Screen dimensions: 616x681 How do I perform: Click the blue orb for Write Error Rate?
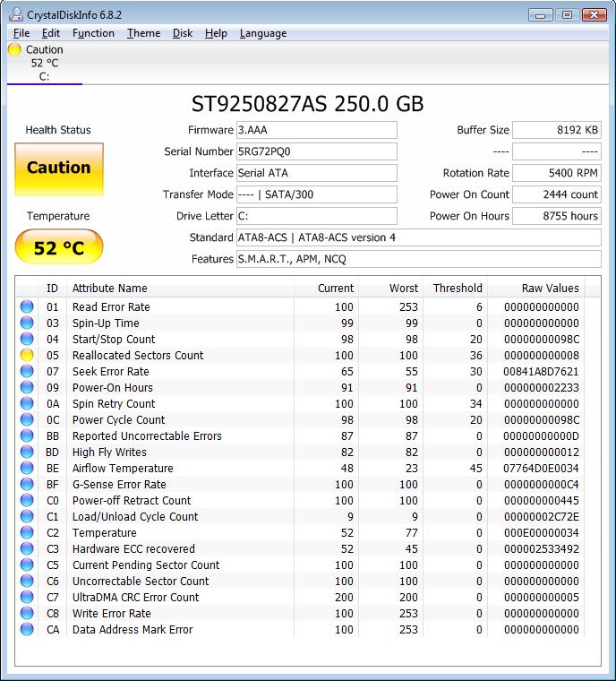(x=27, y=613)
